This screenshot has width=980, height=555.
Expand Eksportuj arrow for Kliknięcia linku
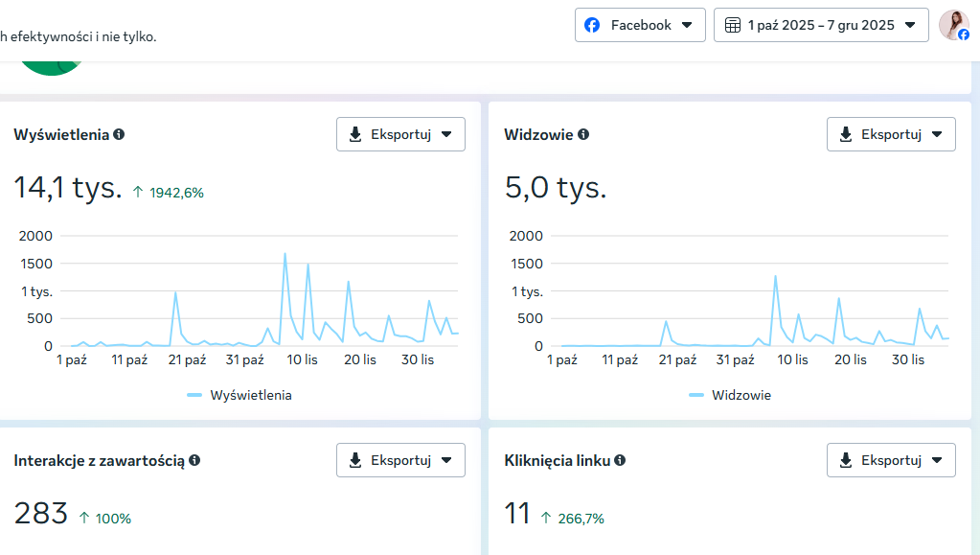pos(937,460)
